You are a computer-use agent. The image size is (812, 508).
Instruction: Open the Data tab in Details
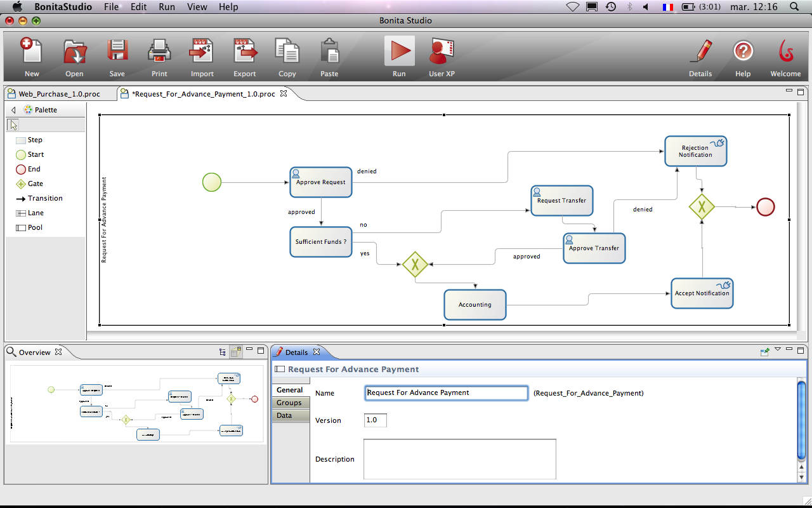290,415
